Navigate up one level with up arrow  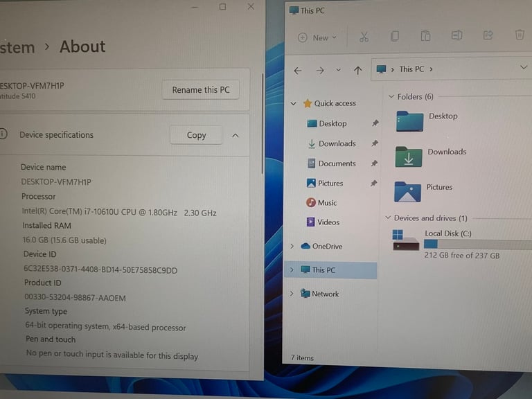point(357,70)
